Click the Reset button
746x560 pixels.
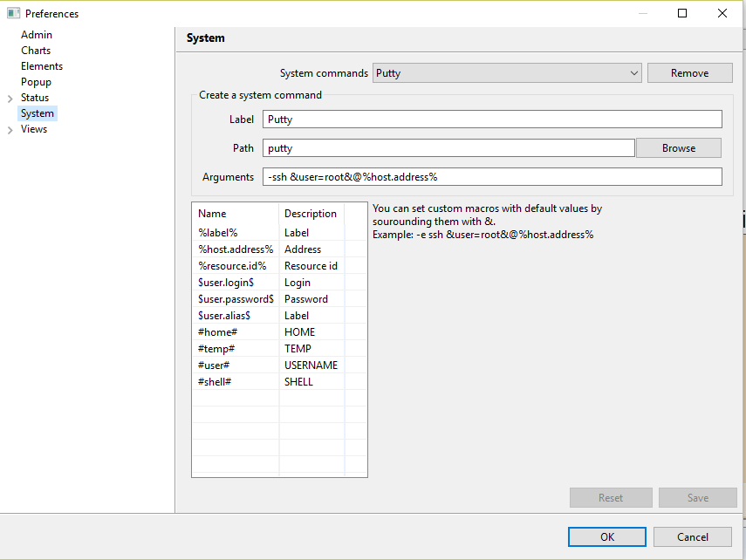(611, 497)
